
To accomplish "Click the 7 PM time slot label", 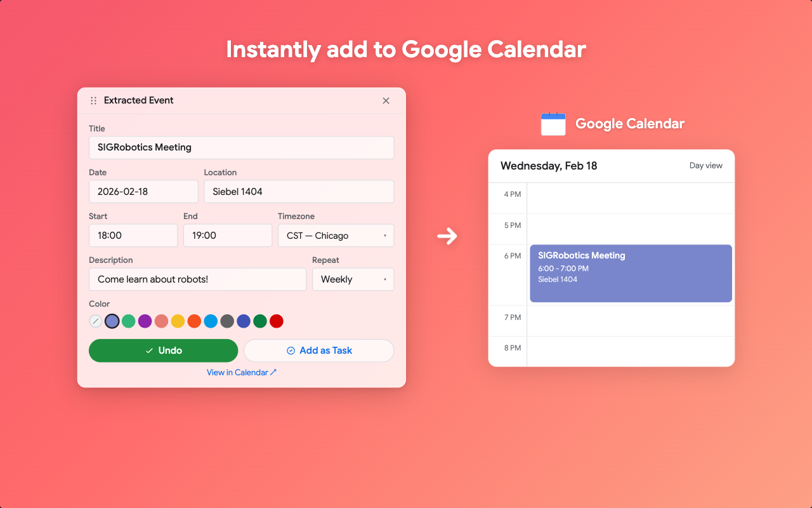I will click(x=513, y=317).
